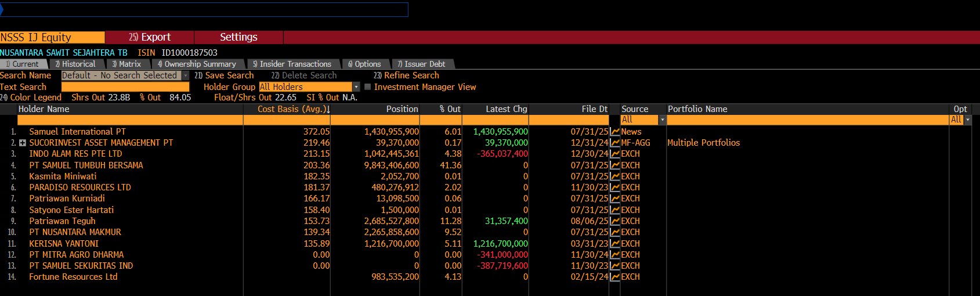Open Search Name dropdown
This screenshot has height=296, width=980.
click(x=186, y=75)
